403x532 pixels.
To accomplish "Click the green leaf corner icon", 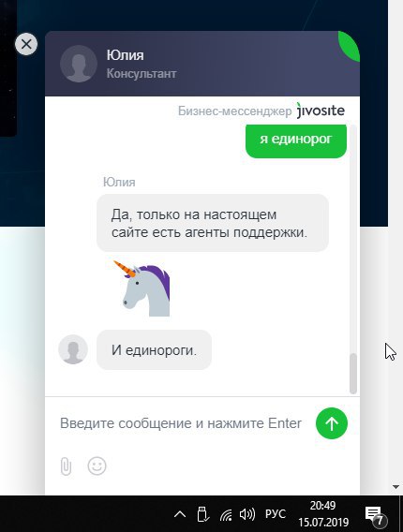I will 351,45.
